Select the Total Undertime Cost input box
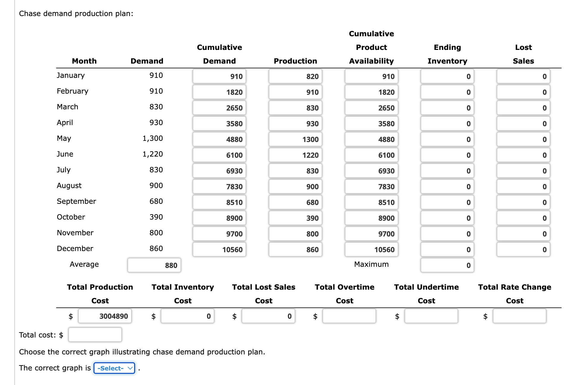588x385 pixels. tap(431, 316)
